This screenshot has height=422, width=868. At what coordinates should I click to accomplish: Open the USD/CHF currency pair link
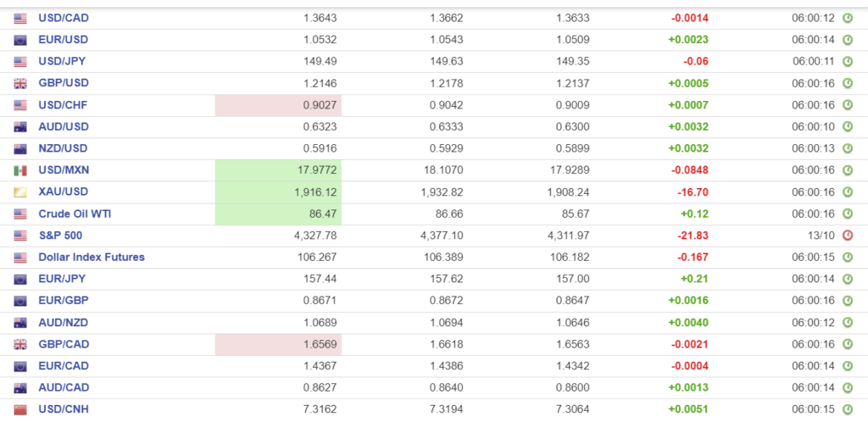tap(64, 104)
